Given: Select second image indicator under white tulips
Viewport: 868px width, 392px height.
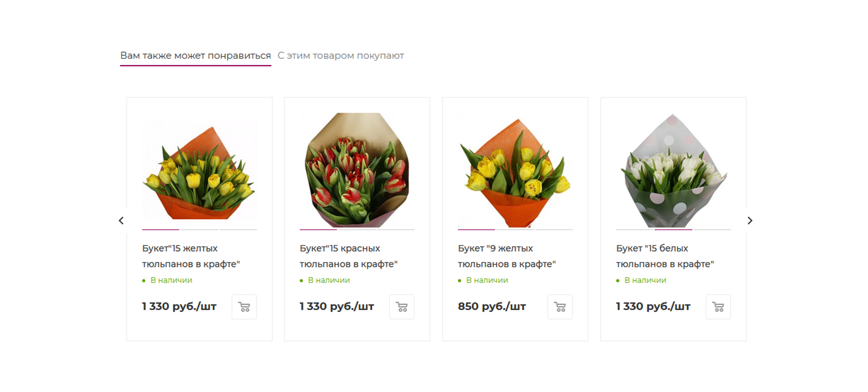Looking at the screenshot, I should click(673, 230).
